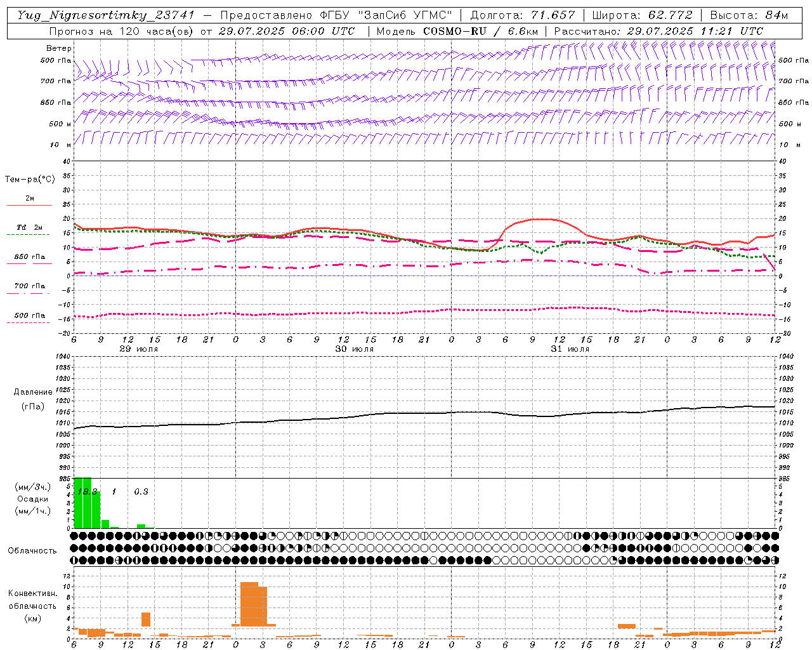Viewport: 812px width, 650px height.
Task: Click the line sample under the Td 2м legend
Action: point(28,235)
